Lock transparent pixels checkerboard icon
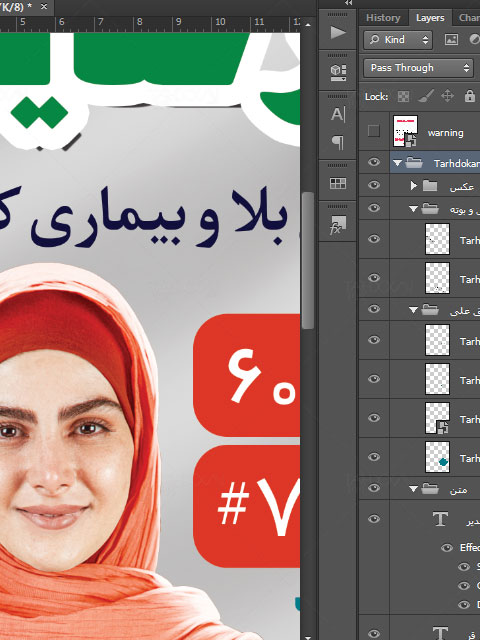The height and width of the screenshot is (640, 480). (403, 97)
